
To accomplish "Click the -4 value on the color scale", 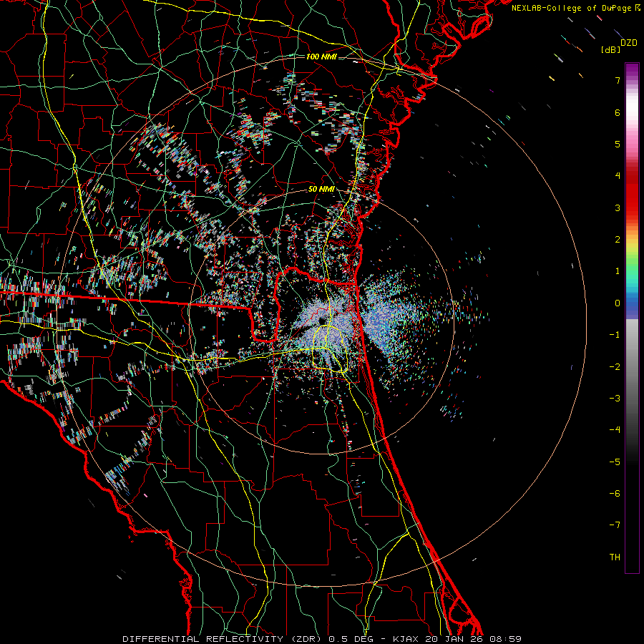I will [615, 430].
